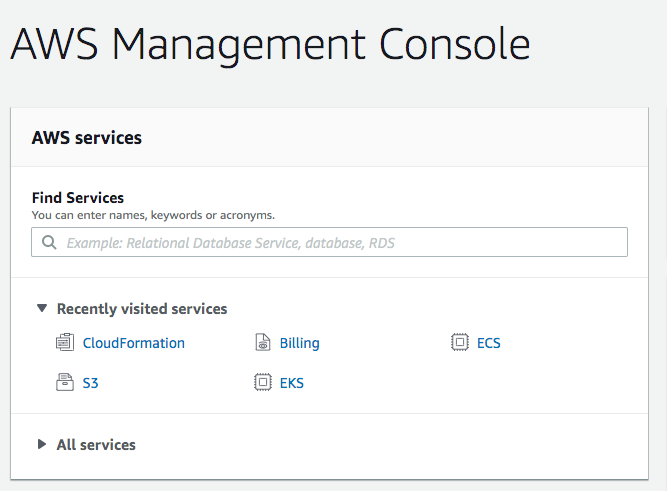Go to the EKS text link

click(x=292, y=383)
